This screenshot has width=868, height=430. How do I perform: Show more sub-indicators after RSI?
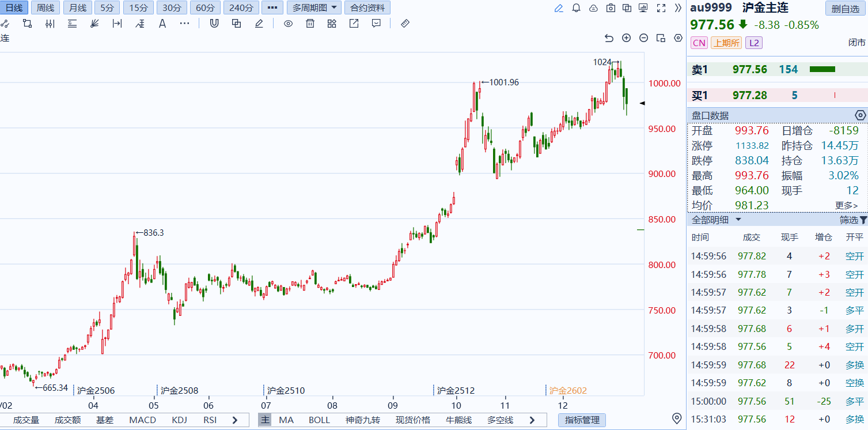tap(235, 420)
